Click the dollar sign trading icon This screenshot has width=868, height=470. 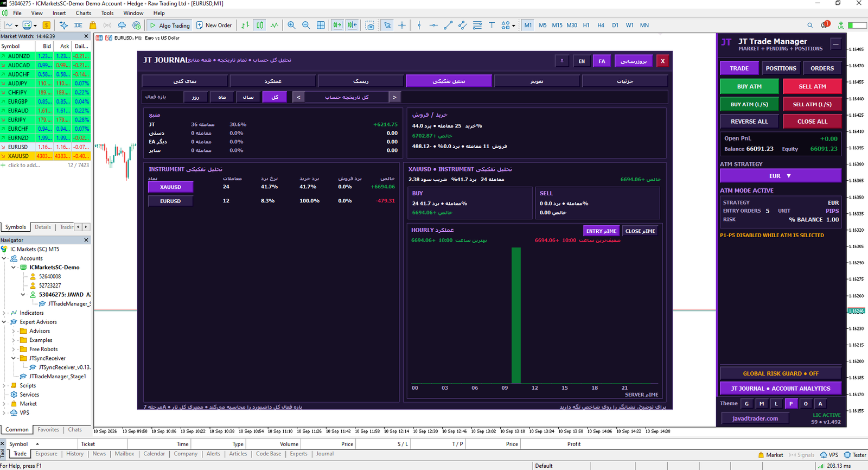click(47, 25)
